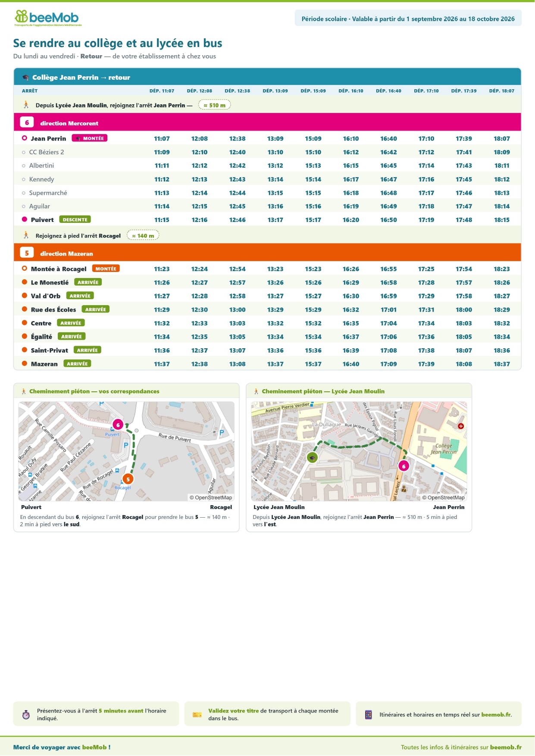The width and height of the screenshot is (535, 756).
Task: Click the ARRIVÉE badge beside Mazeran
Action: 77,363
